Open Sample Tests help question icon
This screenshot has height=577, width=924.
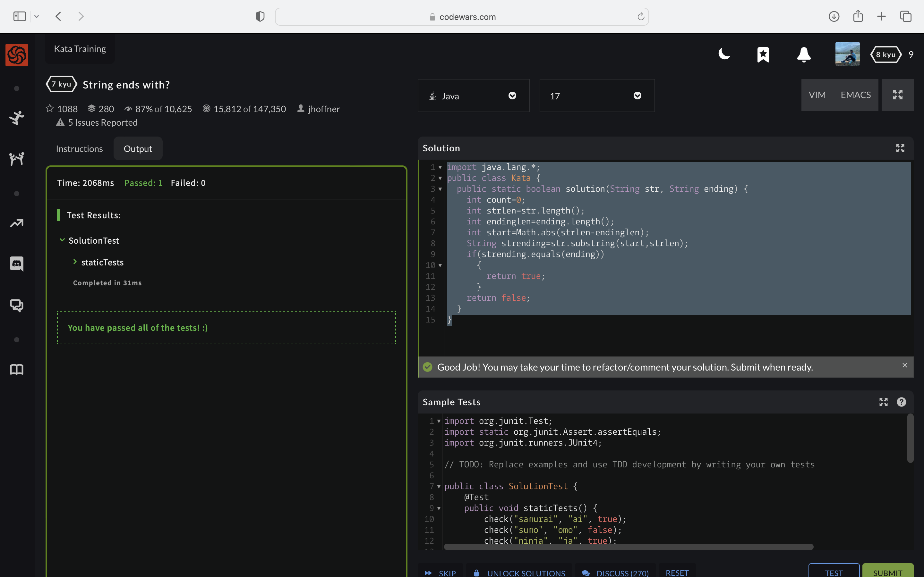pos(901,402)
